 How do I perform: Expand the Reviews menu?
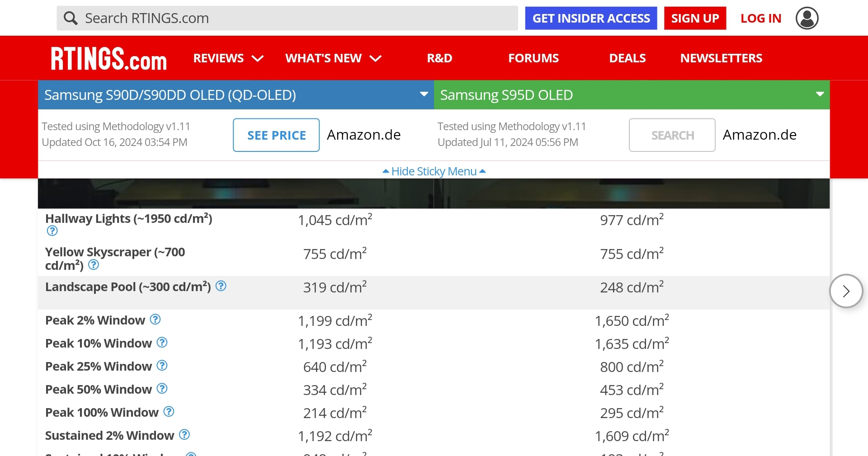click(x=228, y=58)
